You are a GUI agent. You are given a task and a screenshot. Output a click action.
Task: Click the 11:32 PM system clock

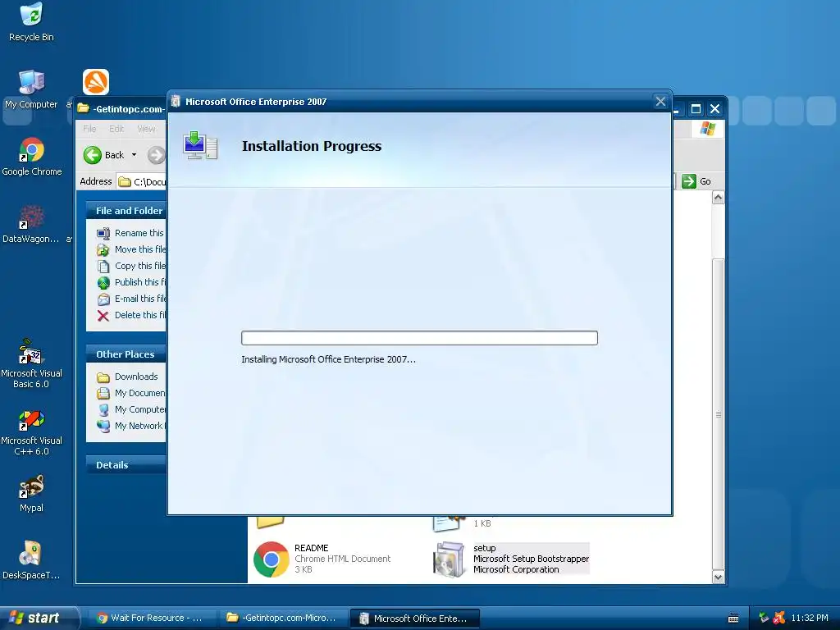810,619
